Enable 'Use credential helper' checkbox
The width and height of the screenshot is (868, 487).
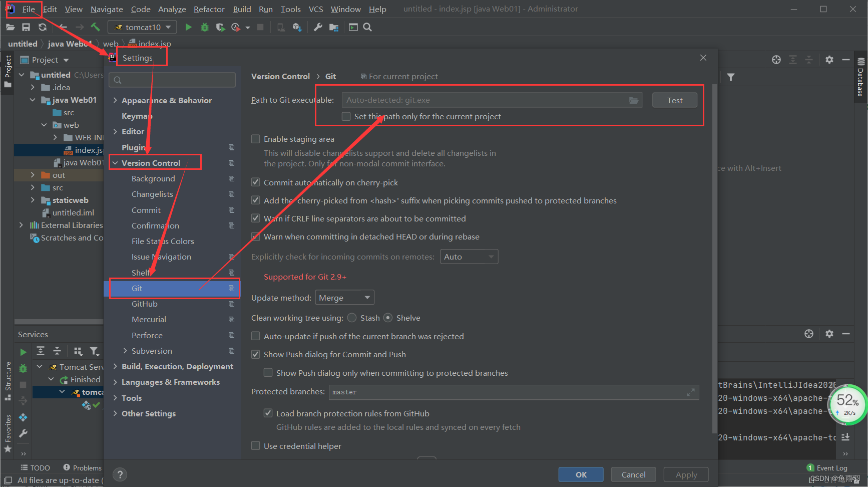[256, 446]
